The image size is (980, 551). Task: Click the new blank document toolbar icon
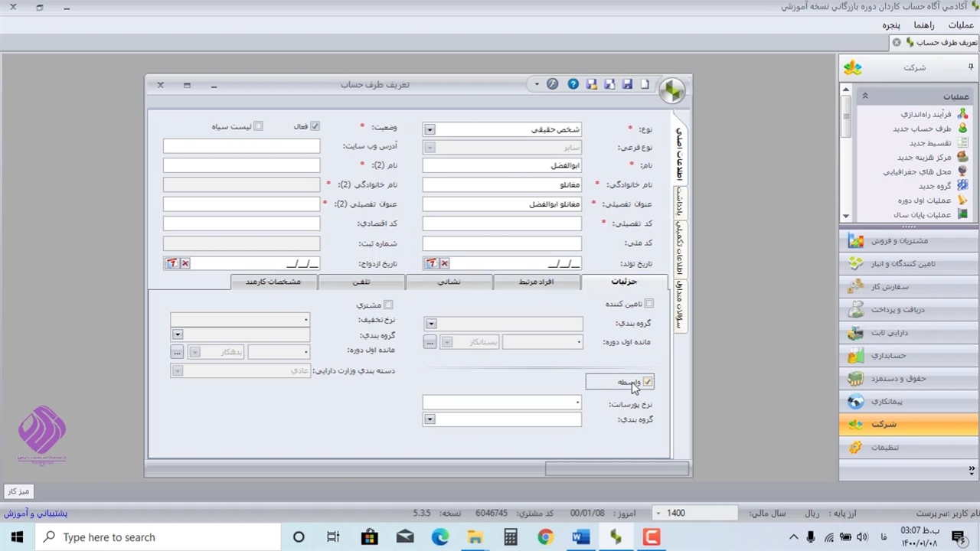tap(645, 84)
